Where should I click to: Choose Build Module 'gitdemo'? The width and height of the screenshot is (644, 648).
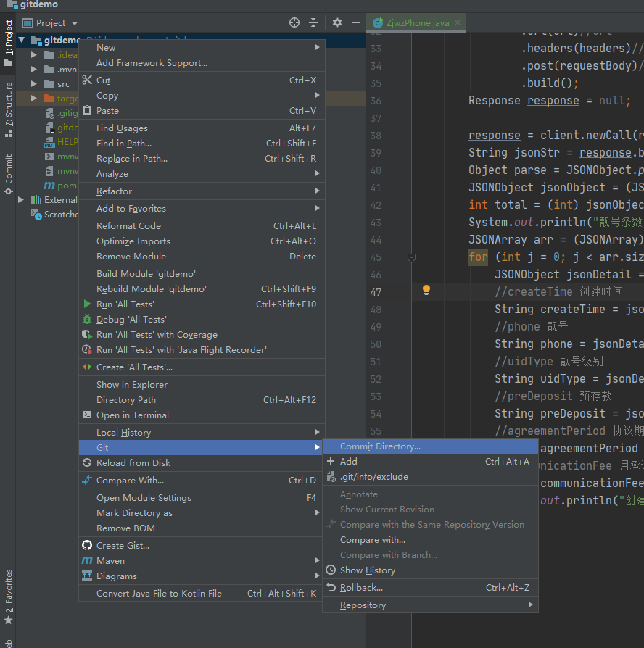(202, 274)
